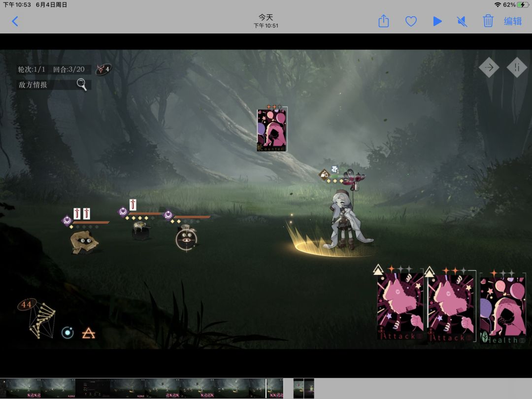
Task: Tap the attack intent cards above paper-bag enemy
Action: (x=82, y=213)
